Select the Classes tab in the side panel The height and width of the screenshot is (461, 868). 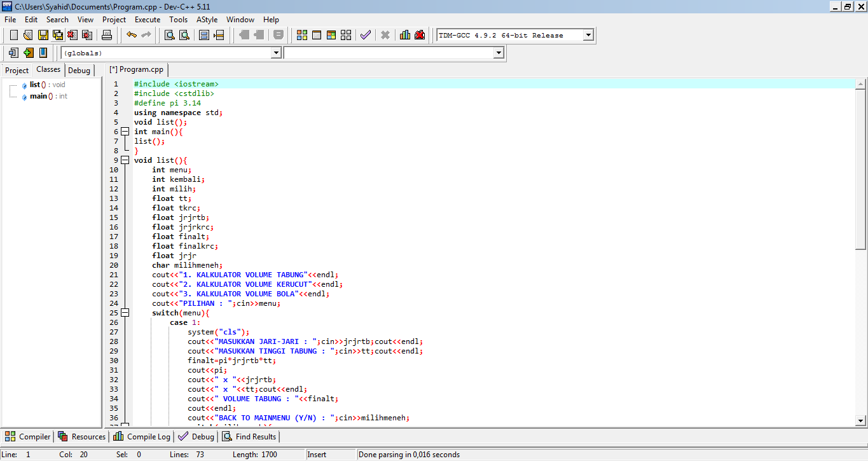click(x=48, y=70)
